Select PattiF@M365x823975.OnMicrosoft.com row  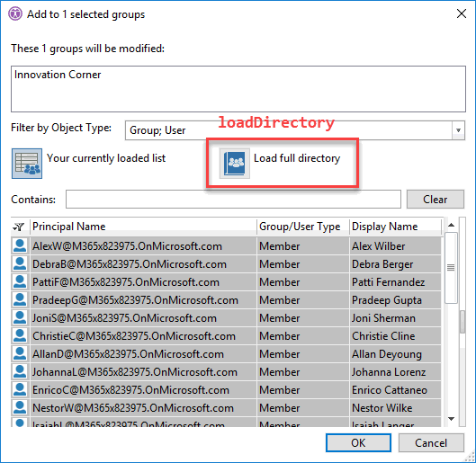pos(226,281)
